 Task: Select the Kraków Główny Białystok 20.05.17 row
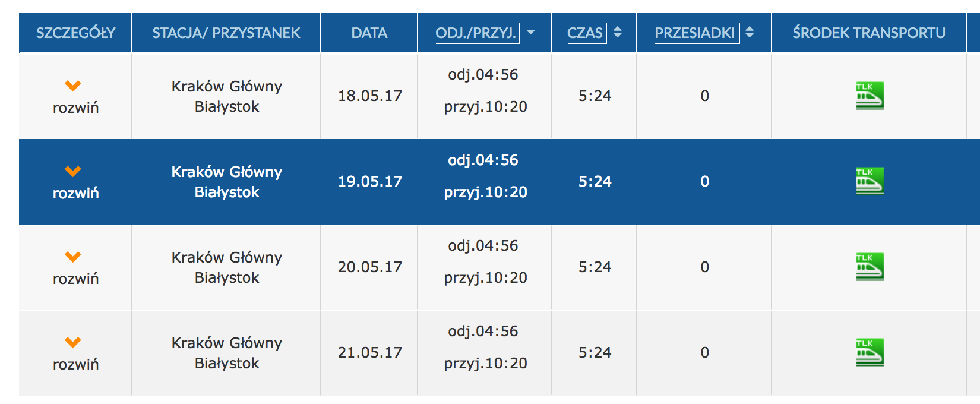[x=500, y=267]
